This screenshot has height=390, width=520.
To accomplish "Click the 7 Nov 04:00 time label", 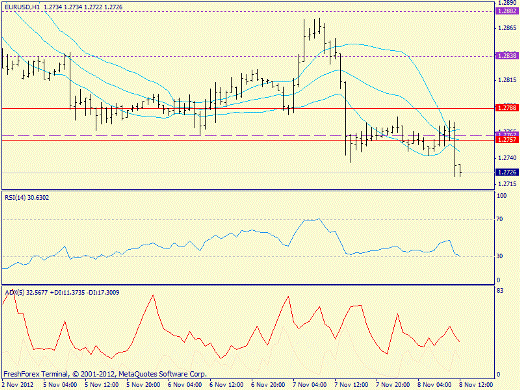I will pyautogui.click(x=310, y=385).
